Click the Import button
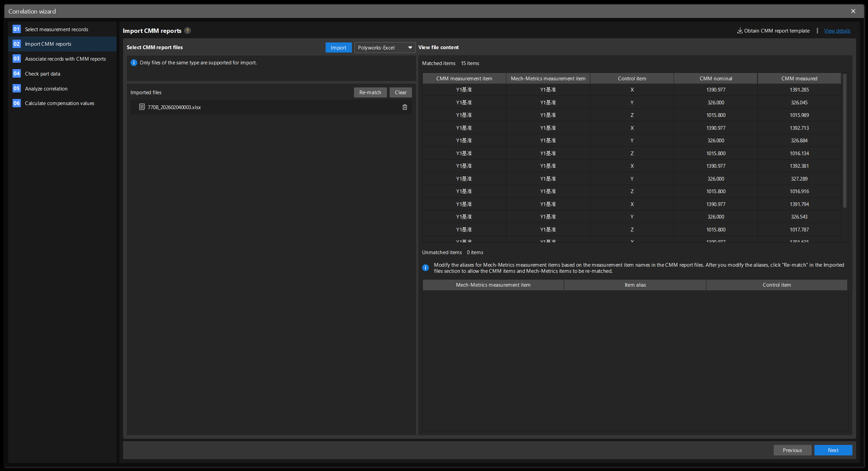The height and width of the screenshot is (471, 868). (x=338, y=47)
